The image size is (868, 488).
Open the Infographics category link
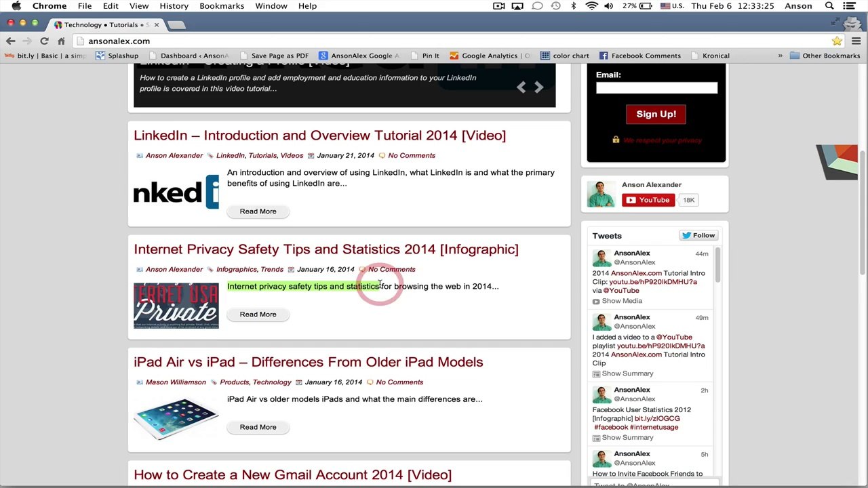point(237,270)
